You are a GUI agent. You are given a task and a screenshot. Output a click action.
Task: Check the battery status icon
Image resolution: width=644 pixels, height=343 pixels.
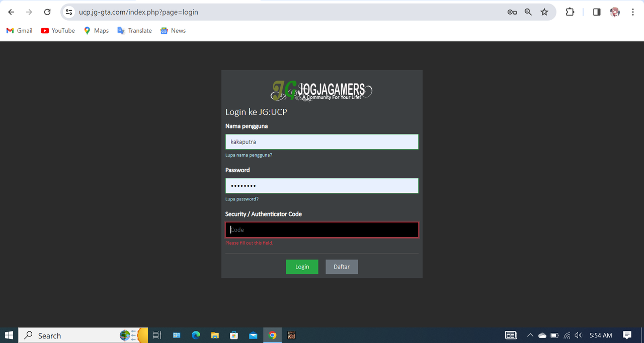(x=554, y=335)
